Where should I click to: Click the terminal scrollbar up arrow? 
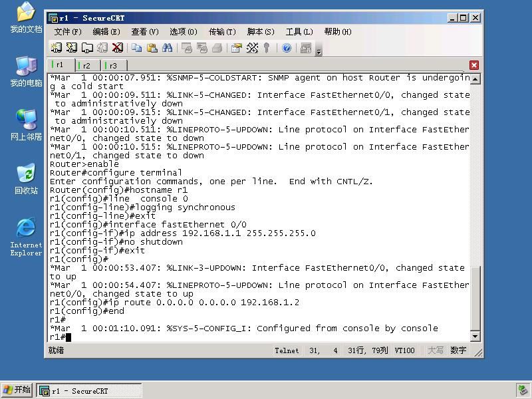(x=475, y=79)
